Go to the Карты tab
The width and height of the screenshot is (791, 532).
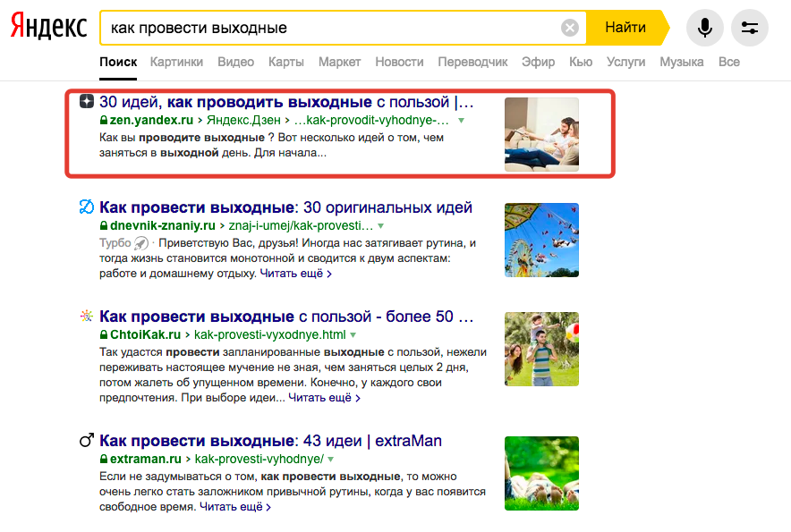point(286,62)
